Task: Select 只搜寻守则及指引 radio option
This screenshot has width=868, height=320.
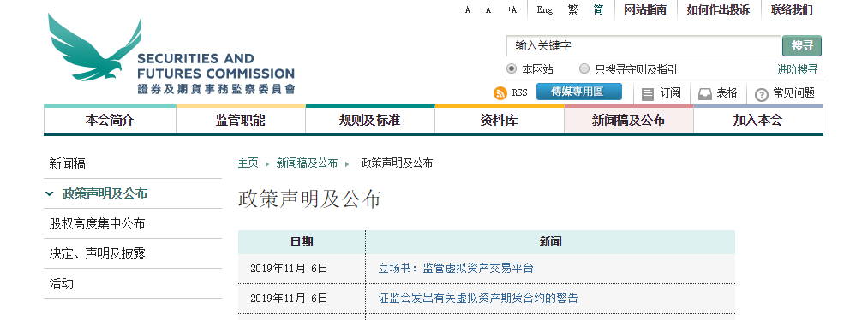Action: click(x=584, y=69)
